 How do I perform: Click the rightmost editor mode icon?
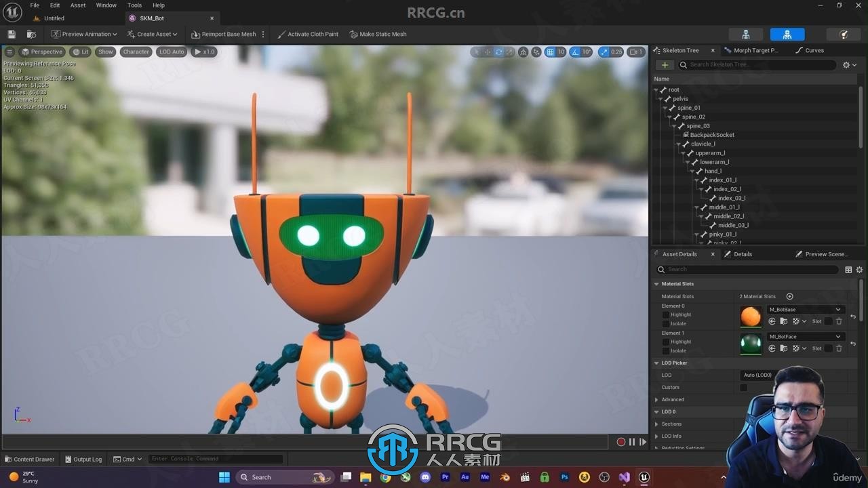pos(844,34)
